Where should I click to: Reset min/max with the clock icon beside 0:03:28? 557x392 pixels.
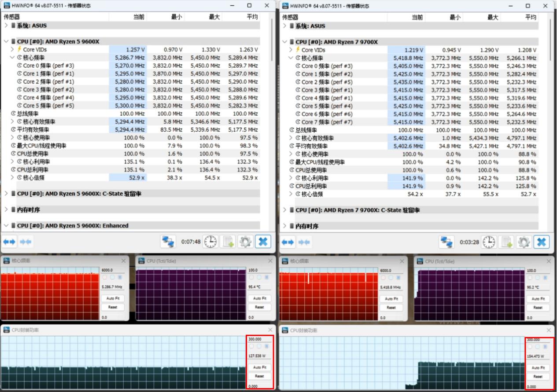pos(489,242)
